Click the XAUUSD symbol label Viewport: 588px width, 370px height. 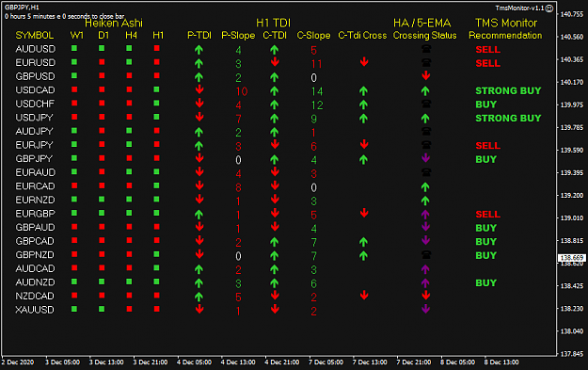(x=35, y=310)
